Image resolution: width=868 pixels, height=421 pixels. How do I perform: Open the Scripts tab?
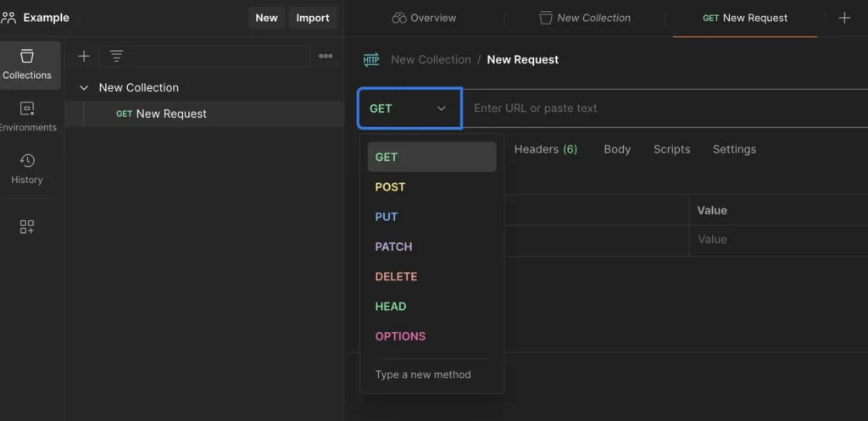[671, 149]
